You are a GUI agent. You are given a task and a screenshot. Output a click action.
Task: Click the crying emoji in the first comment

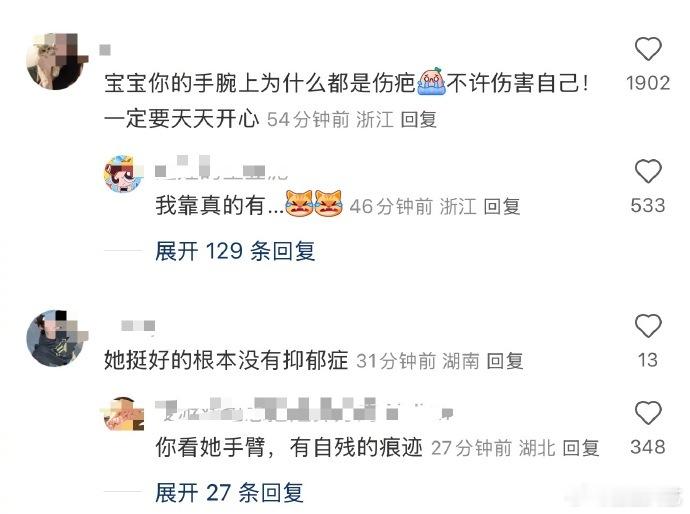(431, 81)
